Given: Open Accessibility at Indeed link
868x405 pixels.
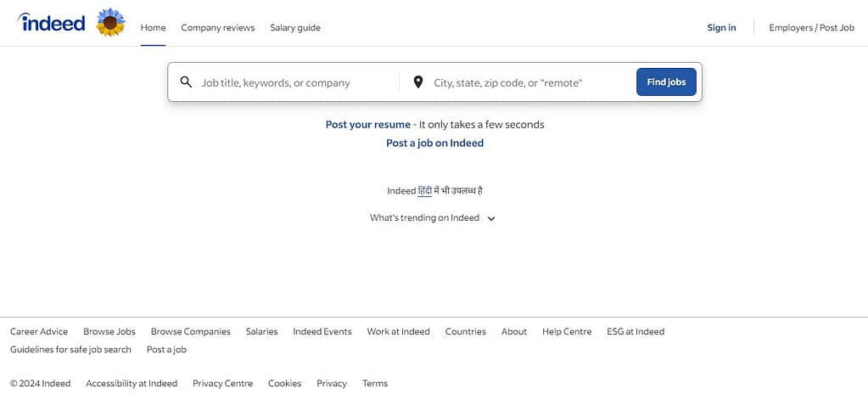Looking at the screenshot, I should coord(132,384).
